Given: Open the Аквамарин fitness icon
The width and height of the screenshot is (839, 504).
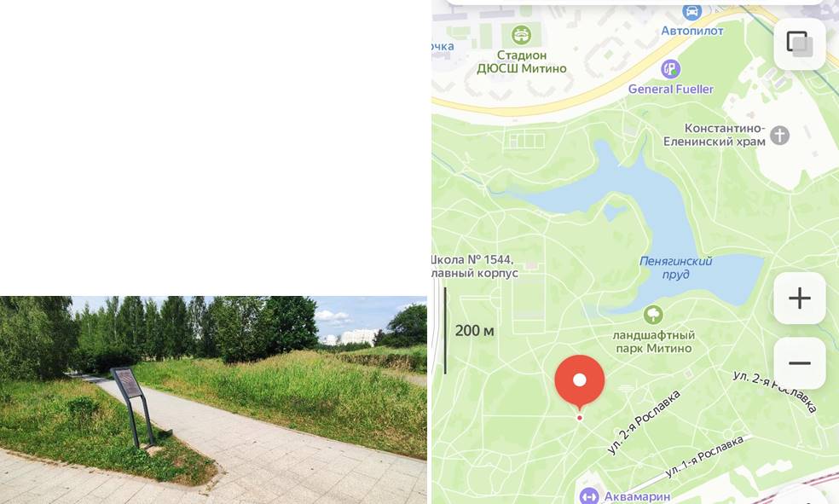Looking at the screenshot, I should [x=589, y=496].
